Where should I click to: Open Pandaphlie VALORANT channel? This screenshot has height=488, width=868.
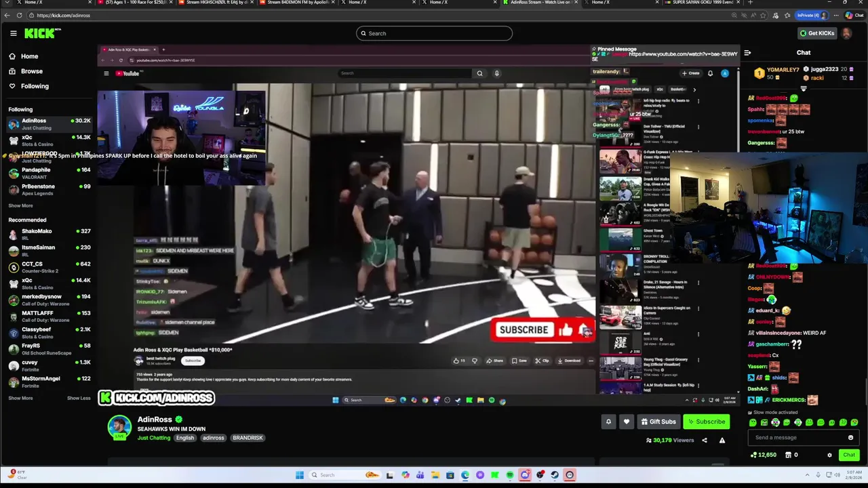(x=49, y=174)
